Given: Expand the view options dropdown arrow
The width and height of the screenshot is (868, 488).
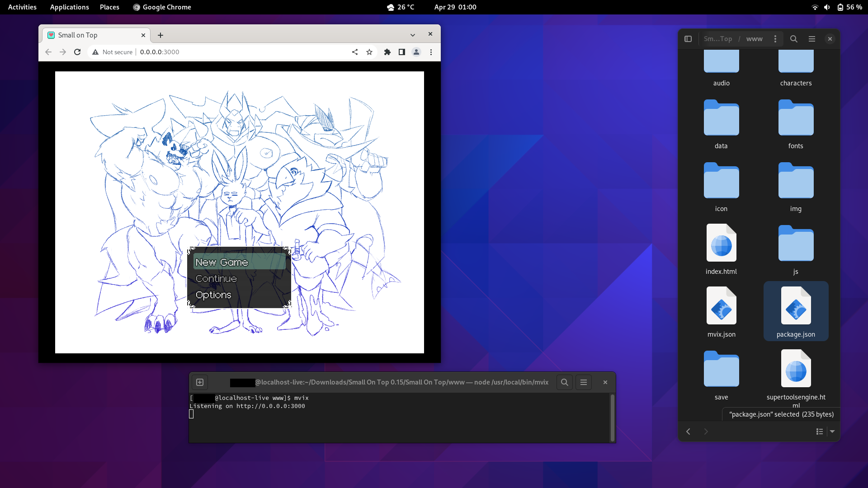Looking at the screenshot, I should (x=832, y=432).
